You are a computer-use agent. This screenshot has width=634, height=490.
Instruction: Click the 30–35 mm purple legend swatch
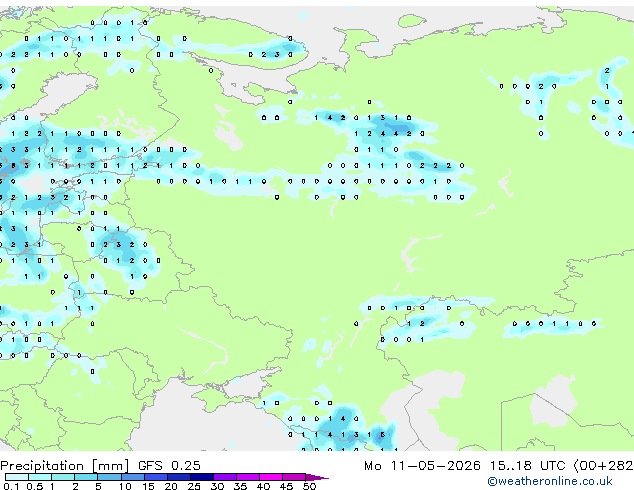225,477
